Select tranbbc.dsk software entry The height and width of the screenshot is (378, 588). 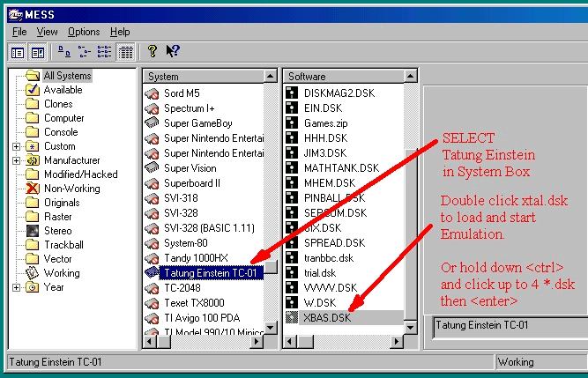click(329, 258)
